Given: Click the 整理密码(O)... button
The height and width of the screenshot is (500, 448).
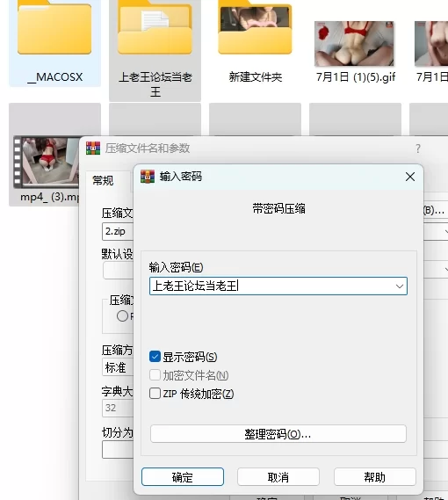Looking at the screenshot, I should 278,434.
